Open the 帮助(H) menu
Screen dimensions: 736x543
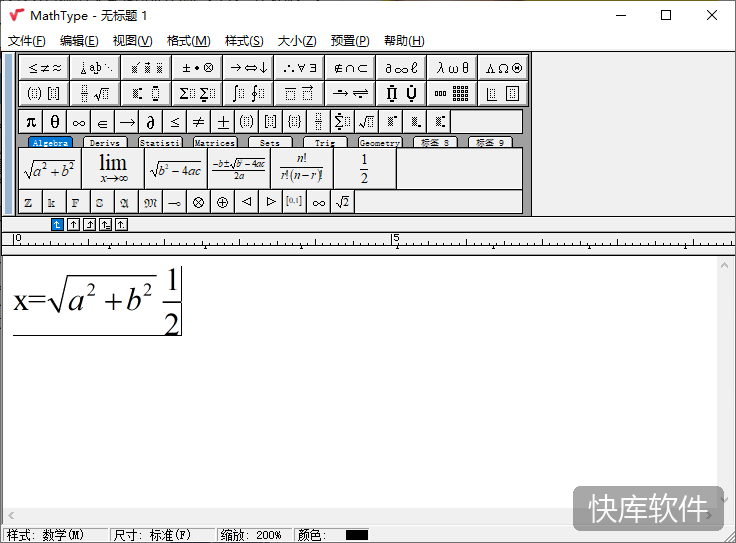pos(404,41)
